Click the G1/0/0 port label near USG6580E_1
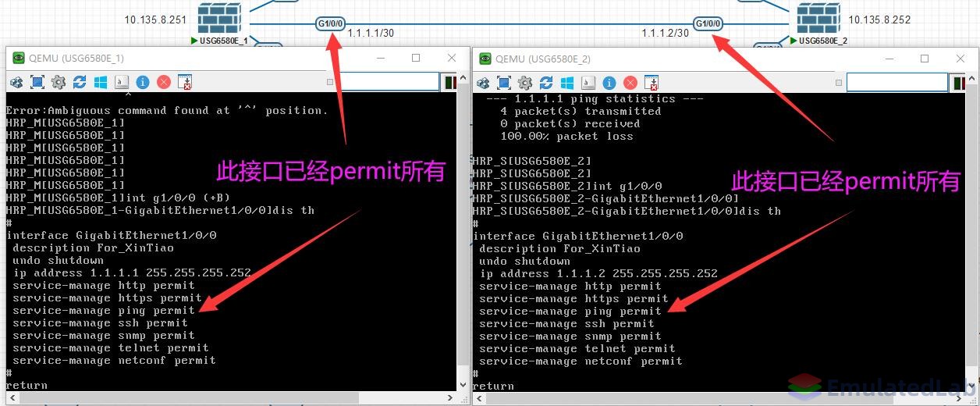This screenshot has width=980, height=406. point(331,23)
